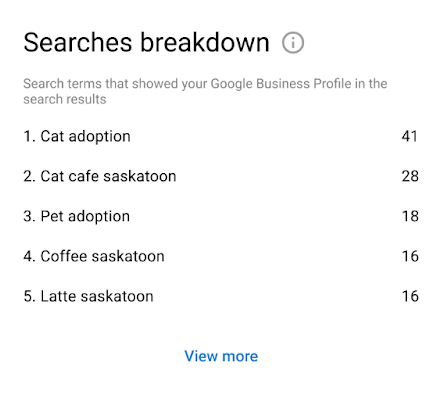This screenshot has width=444, height=413.
Task: Select the Coffee saskatoon search term
Action: click(x=102, y=256)
